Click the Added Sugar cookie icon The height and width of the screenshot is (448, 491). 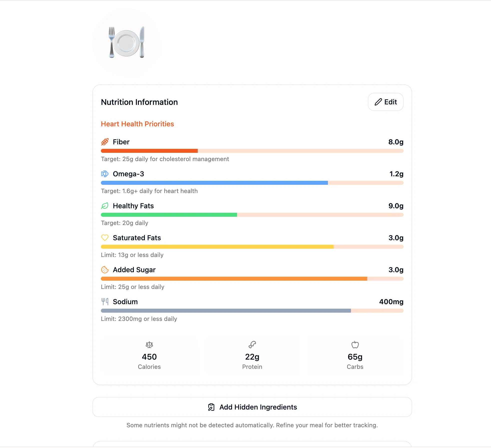tap(105, 270)
